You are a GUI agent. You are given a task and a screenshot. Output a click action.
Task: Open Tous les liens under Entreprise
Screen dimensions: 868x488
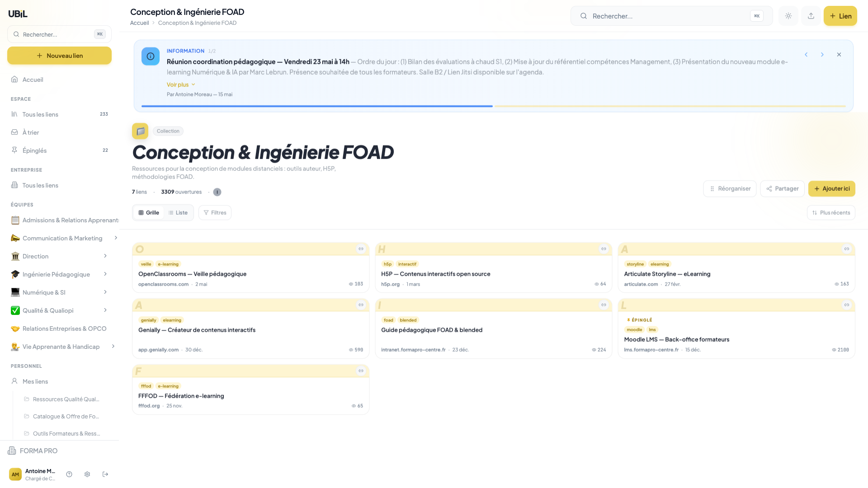pyautogui.click(x=59, y=185)
